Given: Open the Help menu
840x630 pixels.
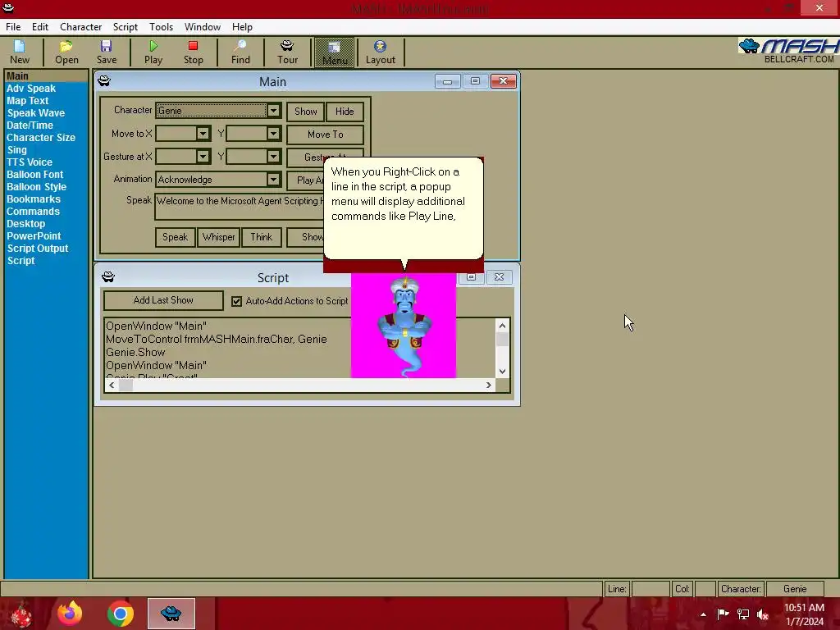Looking at the screenshot, I should [242, 27].
